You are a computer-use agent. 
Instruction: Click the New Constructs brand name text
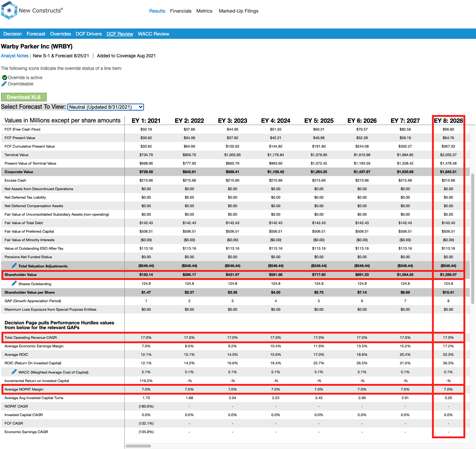41,10
